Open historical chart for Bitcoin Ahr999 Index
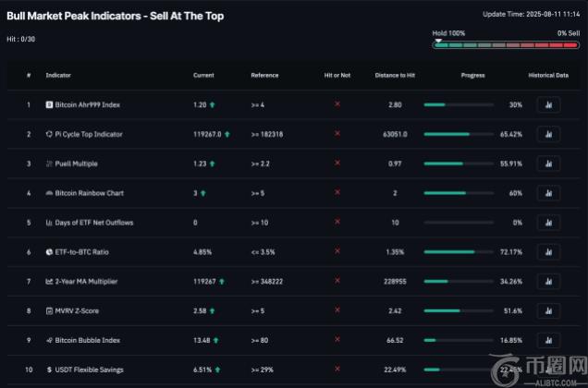 point(548,105)
